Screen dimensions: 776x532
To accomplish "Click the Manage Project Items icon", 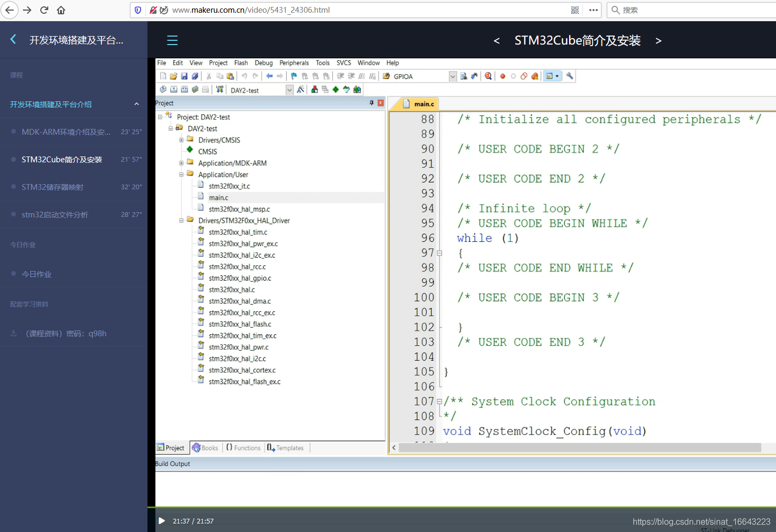I will (315, 89).
